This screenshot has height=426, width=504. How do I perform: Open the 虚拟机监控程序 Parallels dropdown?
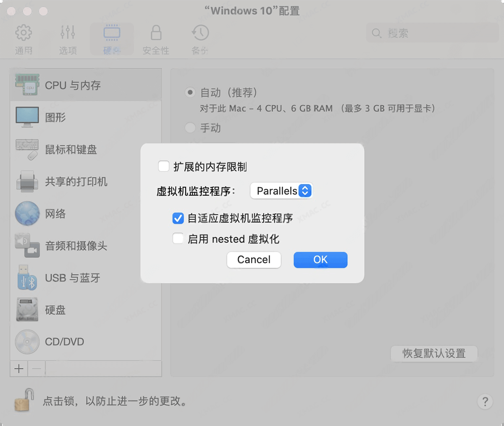coord(281,191)
